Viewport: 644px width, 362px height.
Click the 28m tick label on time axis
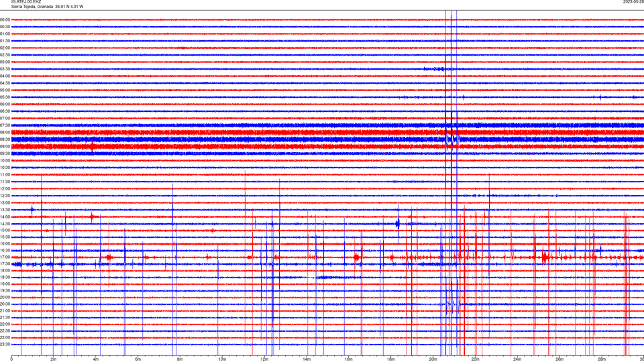pyautogui.click(x=602, y=359)
